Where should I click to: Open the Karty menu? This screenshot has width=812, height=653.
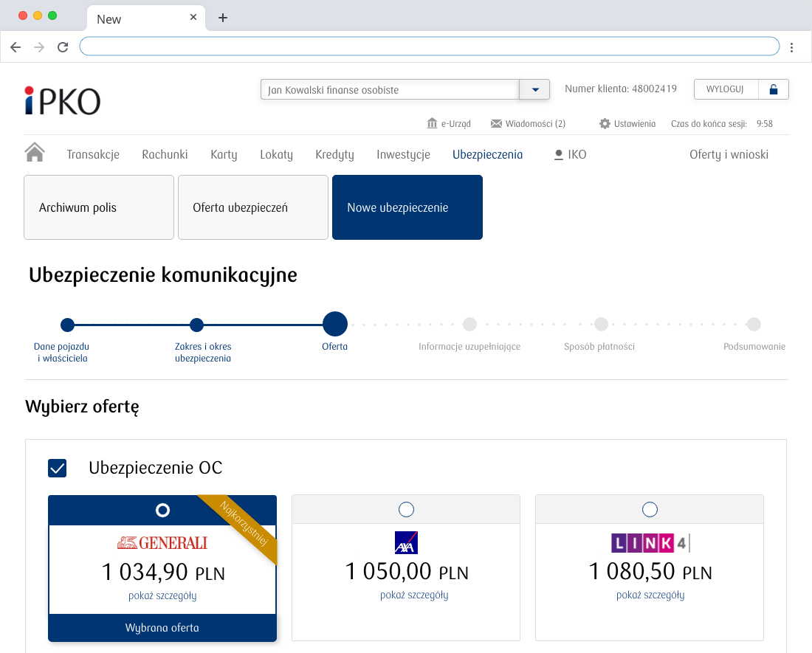224,154
